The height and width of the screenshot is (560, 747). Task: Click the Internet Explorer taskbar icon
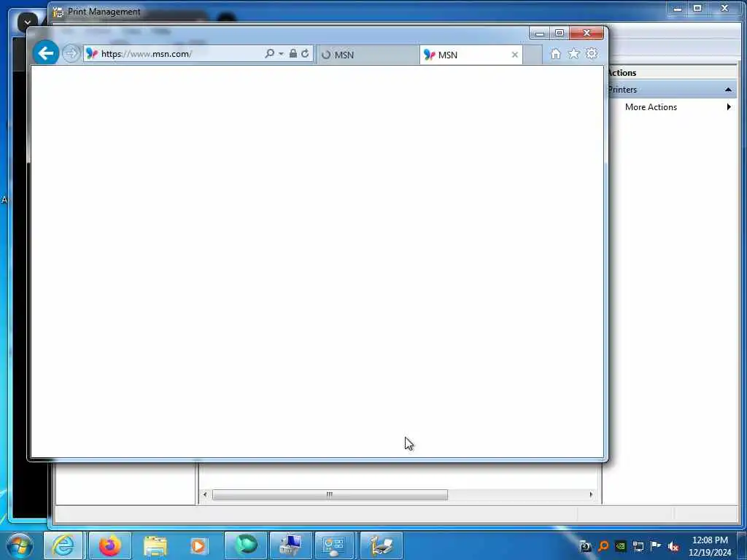63,545
